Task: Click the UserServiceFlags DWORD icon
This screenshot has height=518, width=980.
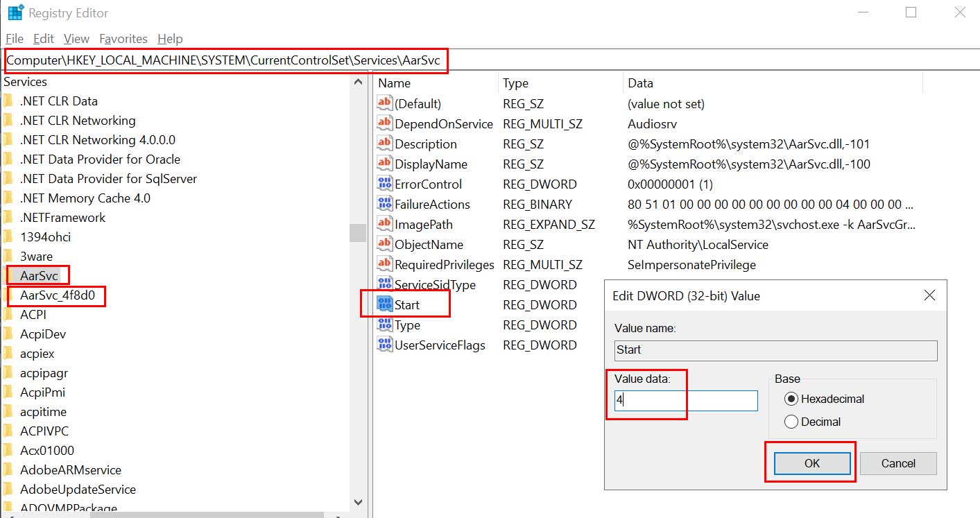Action: coord(384,345)
